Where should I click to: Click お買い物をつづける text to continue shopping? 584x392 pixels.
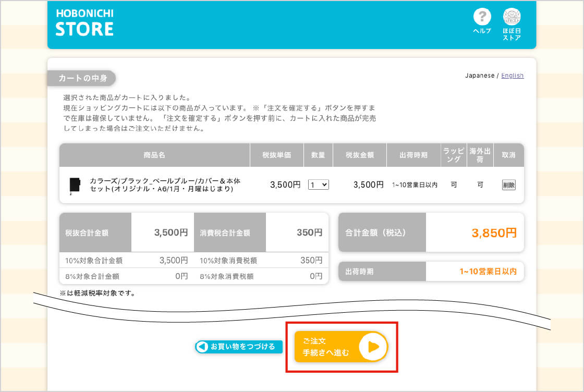pos(242,347)
